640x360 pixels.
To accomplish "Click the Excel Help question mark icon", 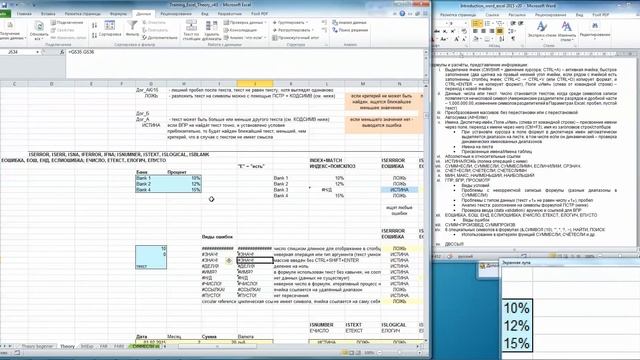I will [402, 13].
